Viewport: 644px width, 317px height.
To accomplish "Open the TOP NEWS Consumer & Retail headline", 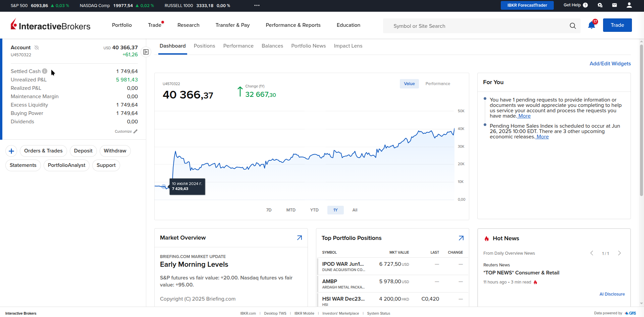I will coord(521,273).
